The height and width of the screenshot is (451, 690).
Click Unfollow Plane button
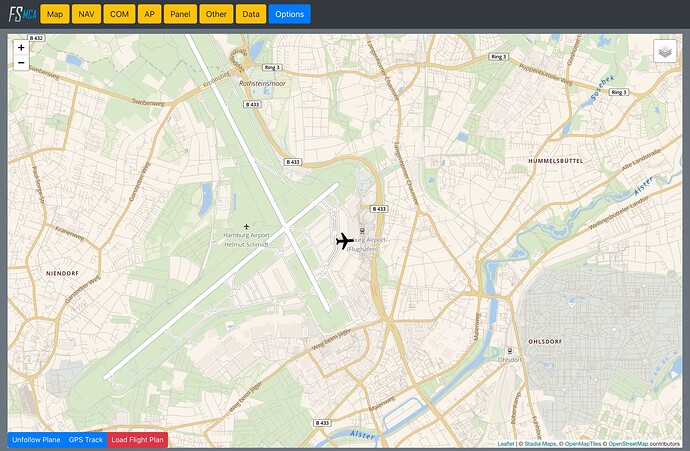tap(36, 440)
